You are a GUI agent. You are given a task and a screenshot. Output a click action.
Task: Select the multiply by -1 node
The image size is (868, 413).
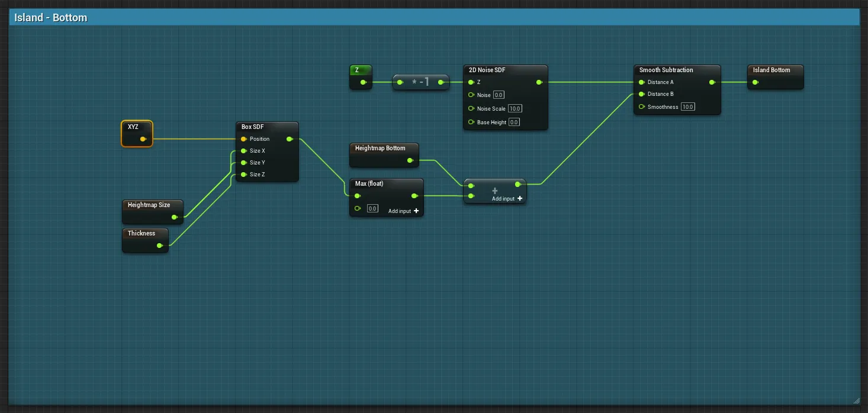coord(420,82)
